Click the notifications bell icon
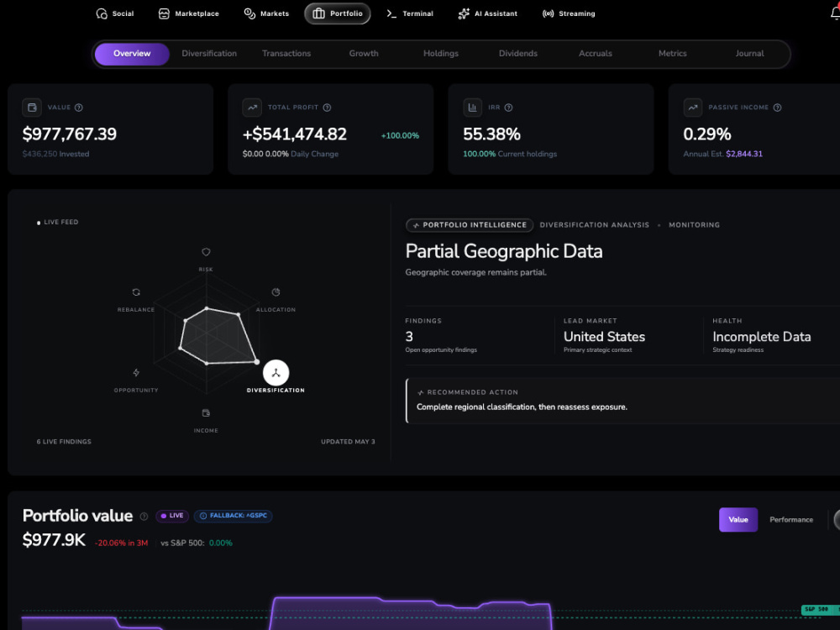Viewport: 840px width, 630px height. tap(835, 14)
